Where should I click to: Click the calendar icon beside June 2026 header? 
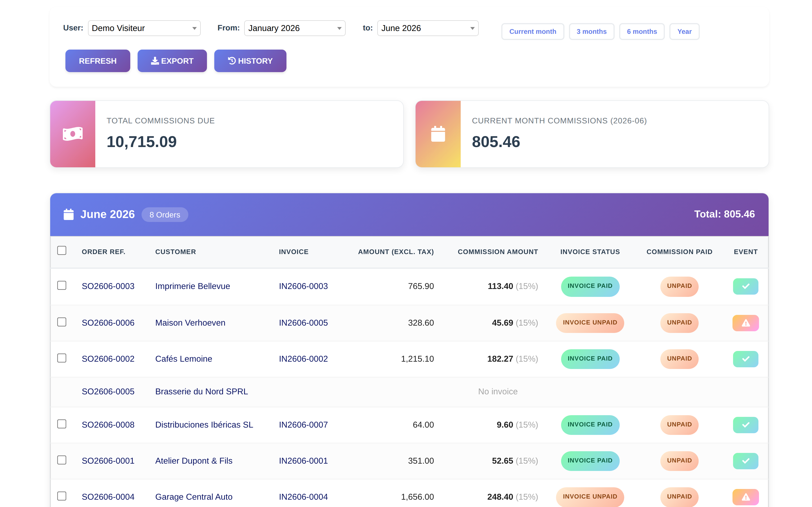(x=69, y=214)
